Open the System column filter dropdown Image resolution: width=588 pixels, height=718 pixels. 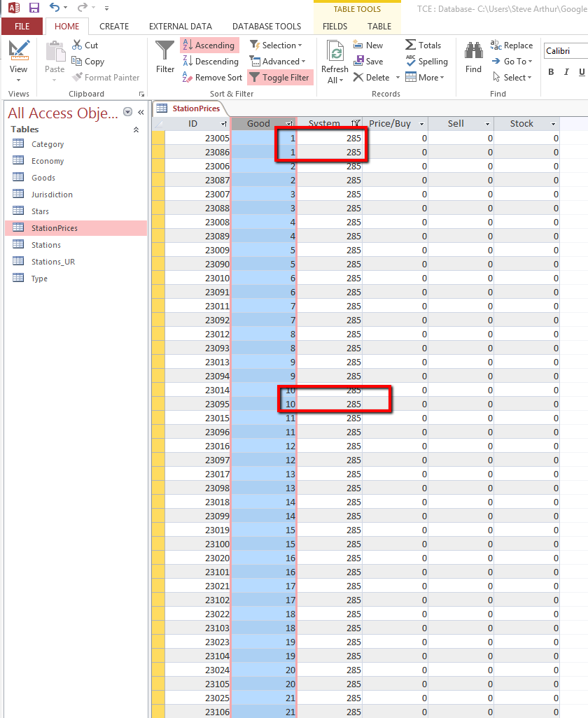[356, 124]
